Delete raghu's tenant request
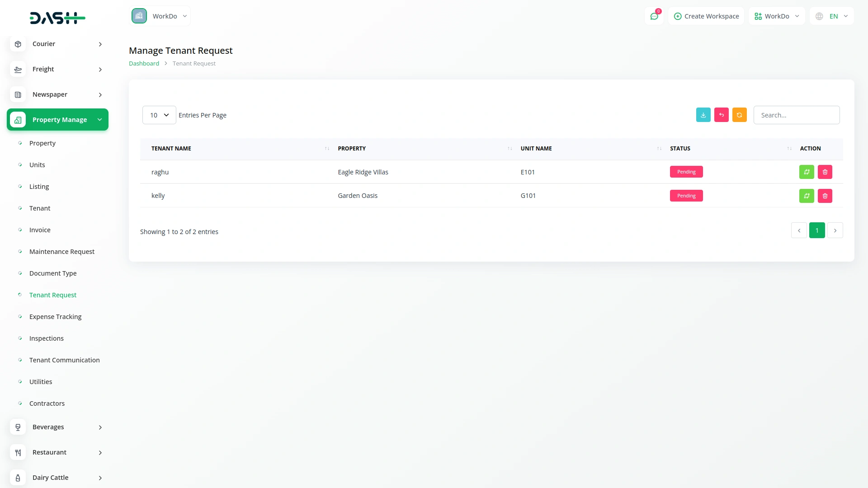 [825, 172]
